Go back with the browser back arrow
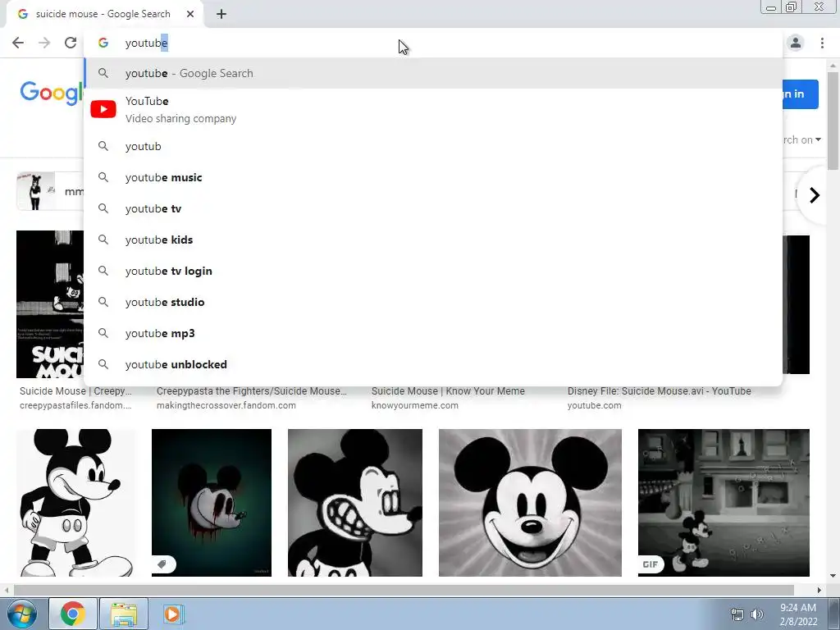Viewport: 840px width, 630px height. [x=18, y=43]
